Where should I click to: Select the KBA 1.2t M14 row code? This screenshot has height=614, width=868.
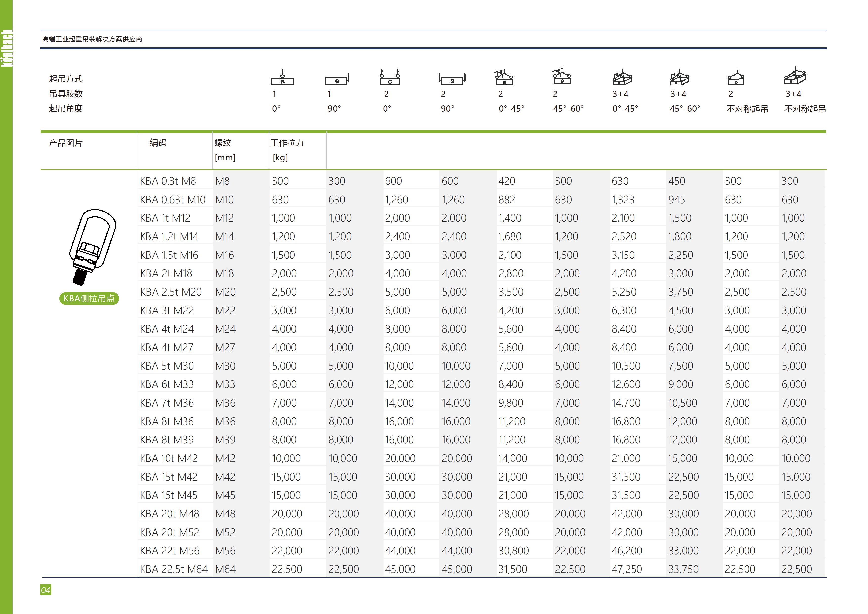click(169, 237)
